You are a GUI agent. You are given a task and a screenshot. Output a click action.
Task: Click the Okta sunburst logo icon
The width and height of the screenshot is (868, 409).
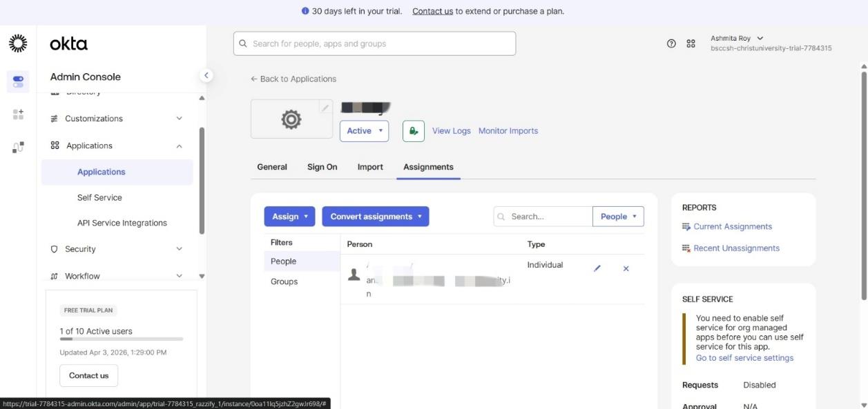coord(17,44)
